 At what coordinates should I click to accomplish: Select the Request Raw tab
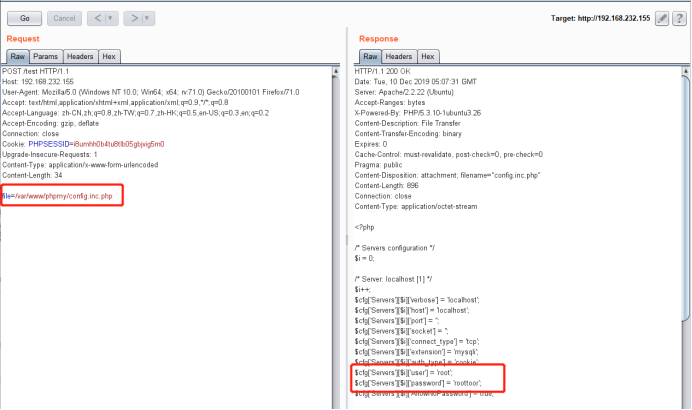[x=18, y=56]
